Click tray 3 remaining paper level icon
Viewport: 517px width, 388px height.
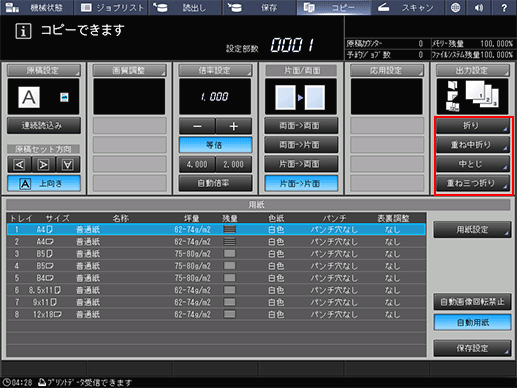point(229,254)
